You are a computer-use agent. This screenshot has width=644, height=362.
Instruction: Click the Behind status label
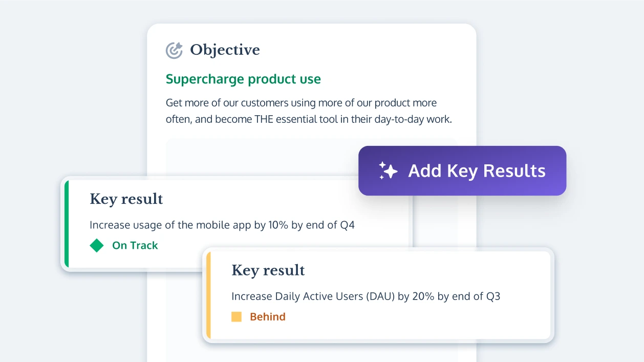click(268, 316)
